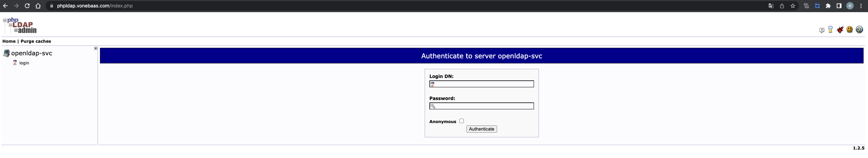Open the Google Translate icon in address bar
Screen dimensions: 868x158
coord(771,6)
